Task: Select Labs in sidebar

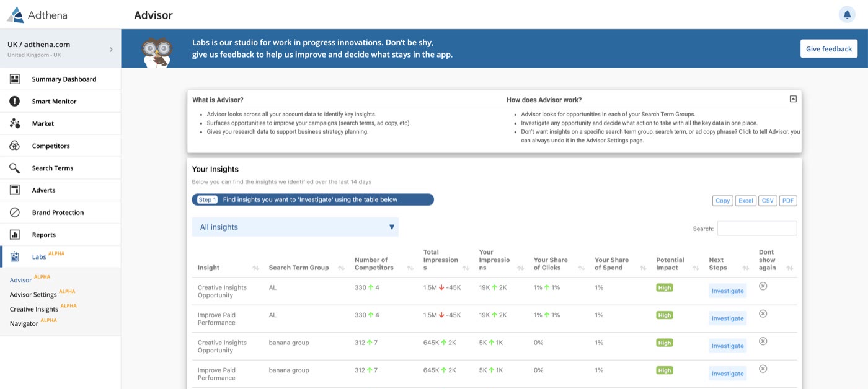Action: tap(60, 256)
